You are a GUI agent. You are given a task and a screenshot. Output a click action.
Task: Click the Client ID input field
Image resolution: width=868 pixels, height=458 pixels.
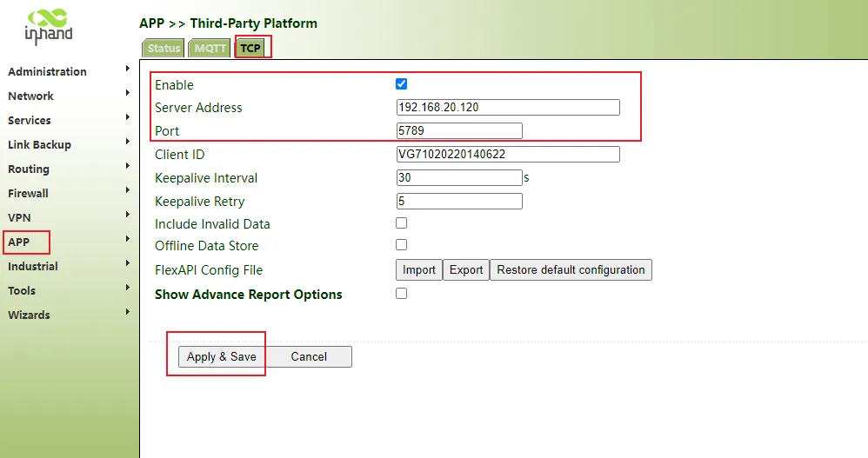(x=508, y=155)
